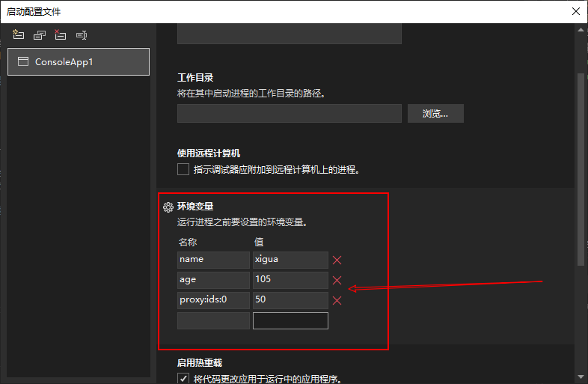Rename the selected launch profile
The width and height of the screenshot is (588, 384).
click(x=82, y=35)
